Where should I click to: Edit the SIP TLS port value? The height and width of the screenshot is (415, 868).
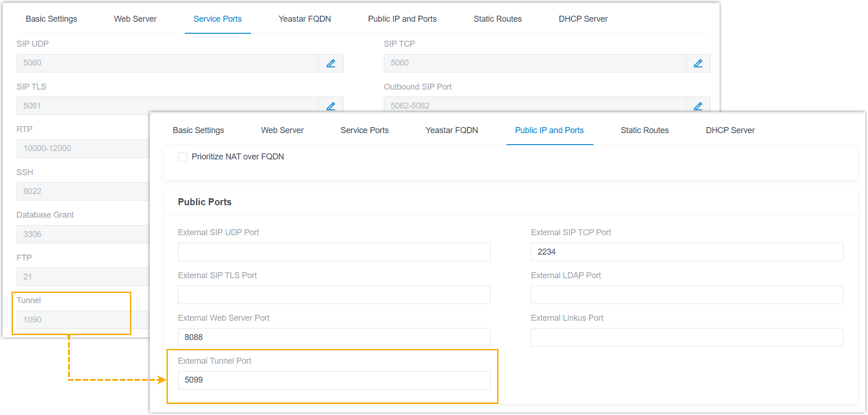click(x=331, y=106)
